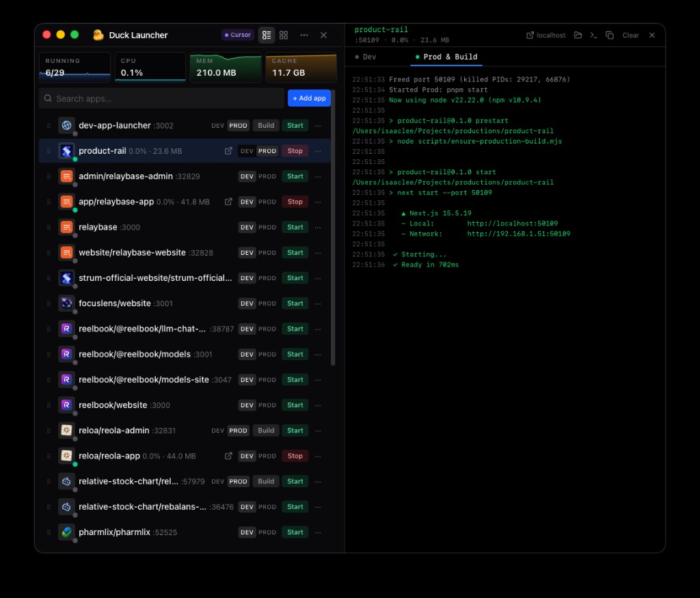Switch to list view layout icon
The height and width of the screenshot is (598, 700).
point(267,35)
